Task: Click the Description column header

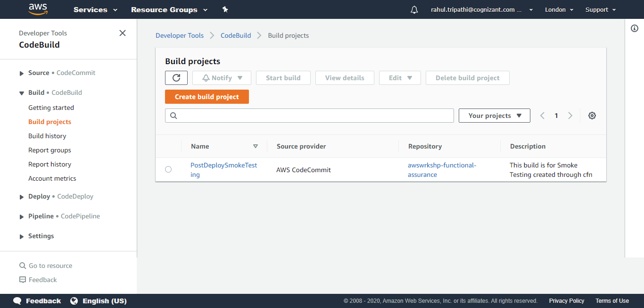Action: [528, 146]
